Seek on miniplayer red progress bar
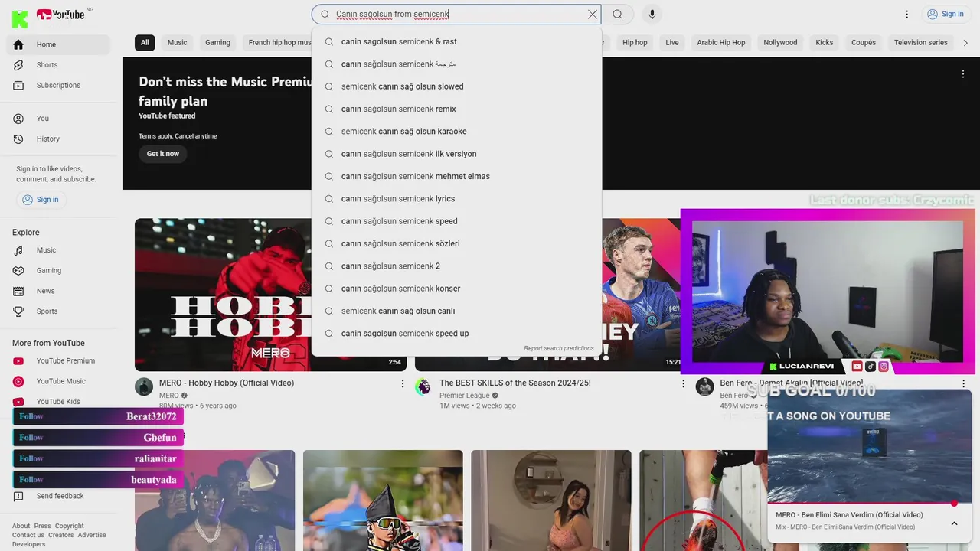This screenshot has height=551, width=980. (869, 504)
